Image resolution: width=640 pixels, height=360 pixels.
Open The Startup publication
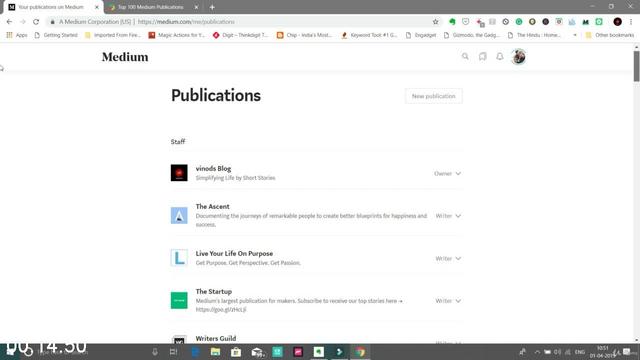click(213, 291)
